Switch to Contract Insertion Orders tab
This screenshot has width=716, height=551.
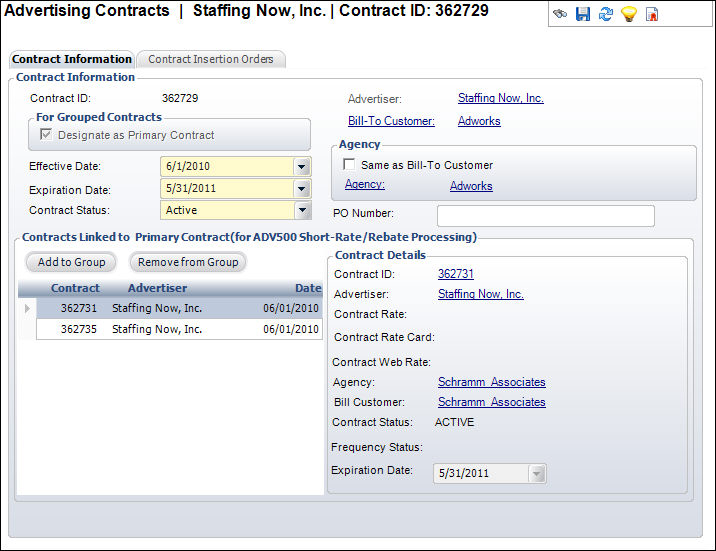point(211,59)
